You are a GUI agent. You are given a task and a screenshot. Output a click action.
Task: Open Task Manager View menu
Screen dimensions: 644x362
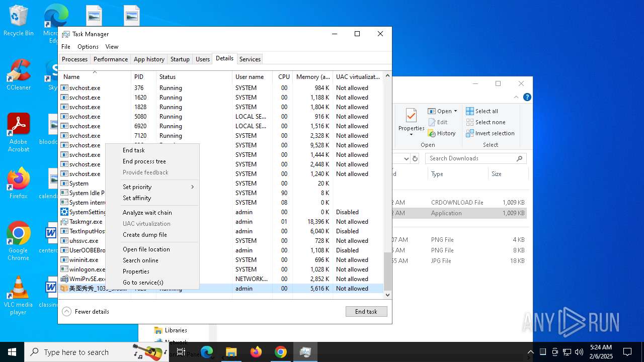pyautogui.click(x=112, y=47)
